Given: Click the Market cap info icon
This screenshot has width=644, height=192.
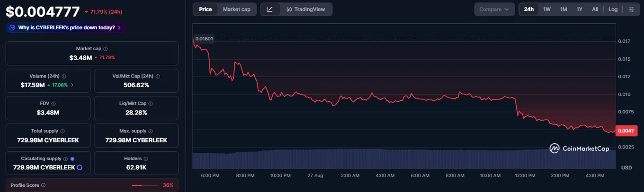Looking at the screenshot, I should click(x=106, y=49).
